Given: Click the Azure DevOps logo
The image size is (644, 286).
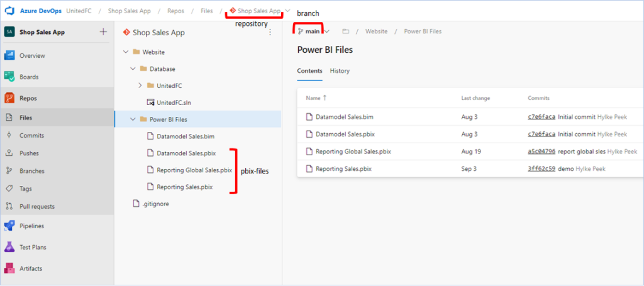Looking at the screenshot, I should click(x=9, y=11).
